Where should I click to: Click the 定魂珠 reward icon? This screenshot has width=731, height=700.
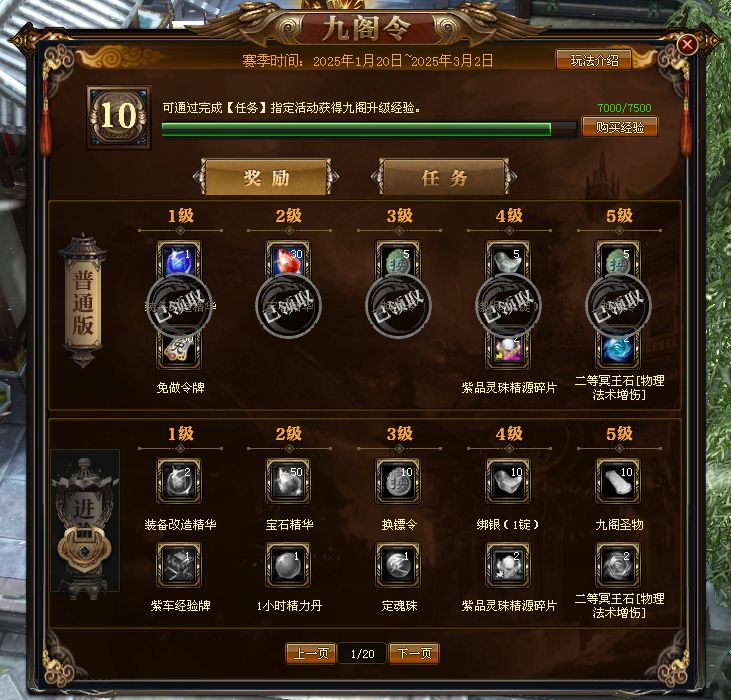click(x=398, y=565)
